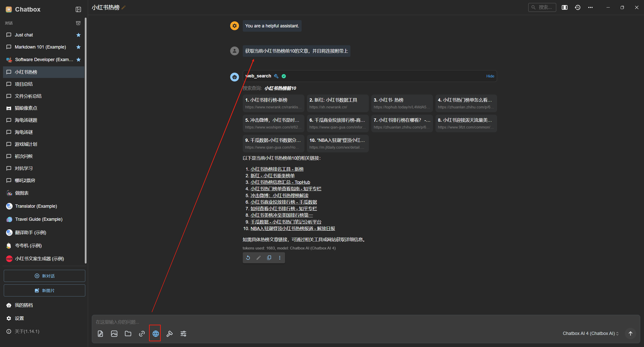Open link 千瓜数据 - 小红书热门笔记分析平台

tap(286, 222)
